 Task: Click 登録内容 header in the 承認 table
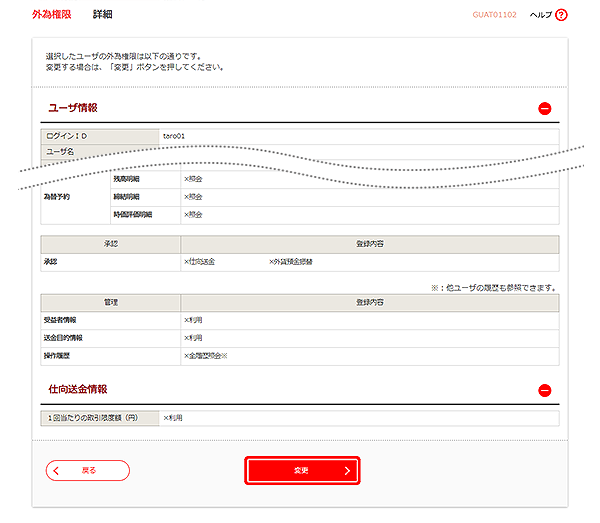[x=370, y=244]
